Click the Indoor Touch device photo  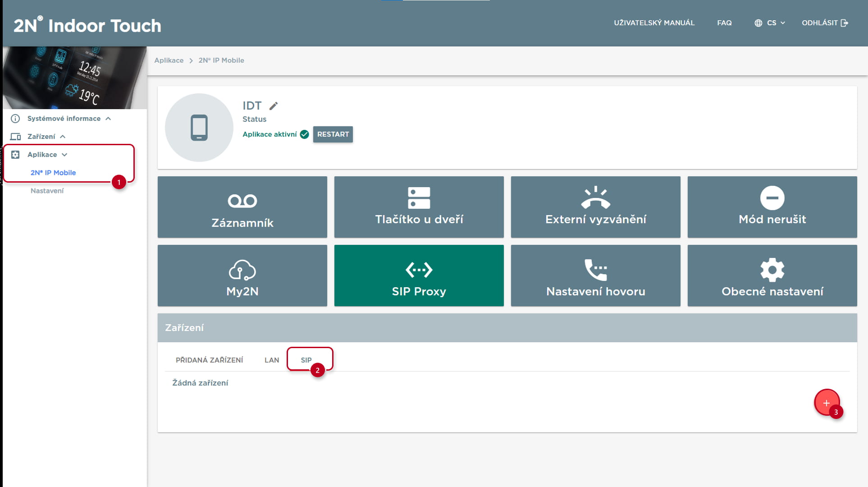[x=75, y=78]
